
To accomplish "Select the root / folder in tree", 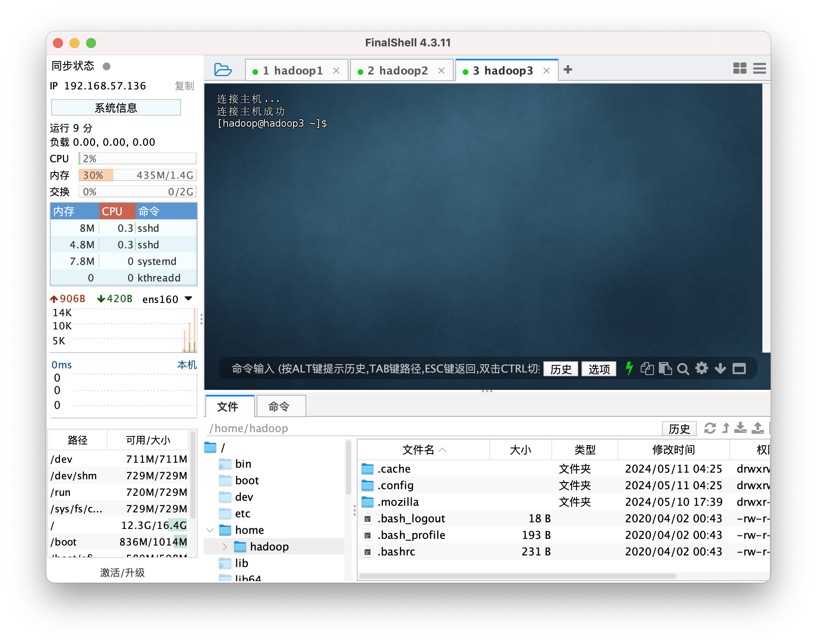I will (215, 447).
